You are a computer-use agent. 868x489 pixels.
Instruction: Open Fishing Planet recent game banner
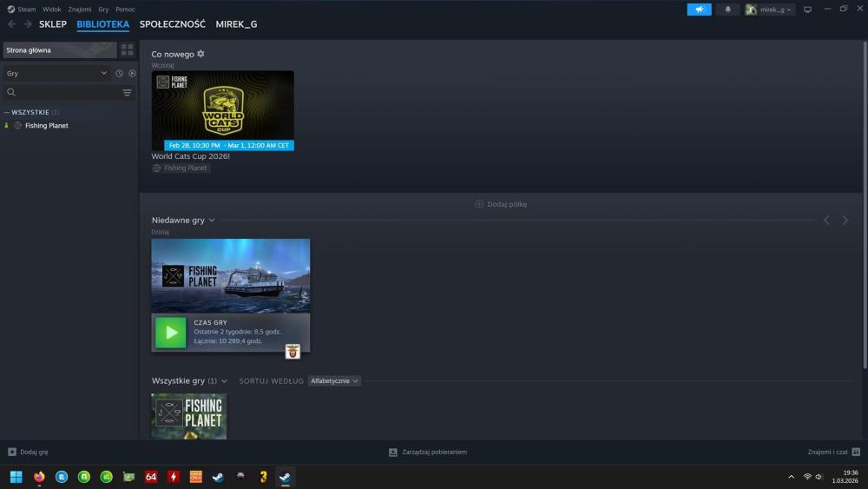tap(231, 276)
